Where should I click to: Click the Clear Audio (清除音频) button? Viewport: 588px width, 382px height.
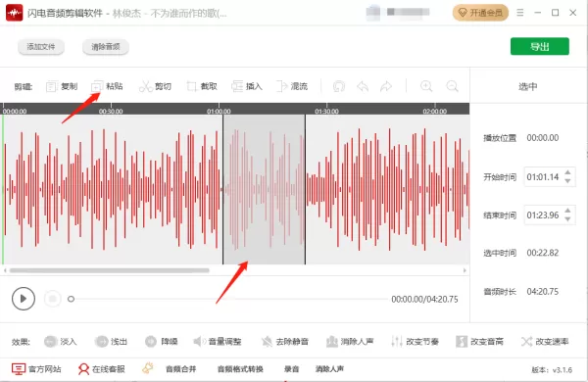[x=106, y=47]
